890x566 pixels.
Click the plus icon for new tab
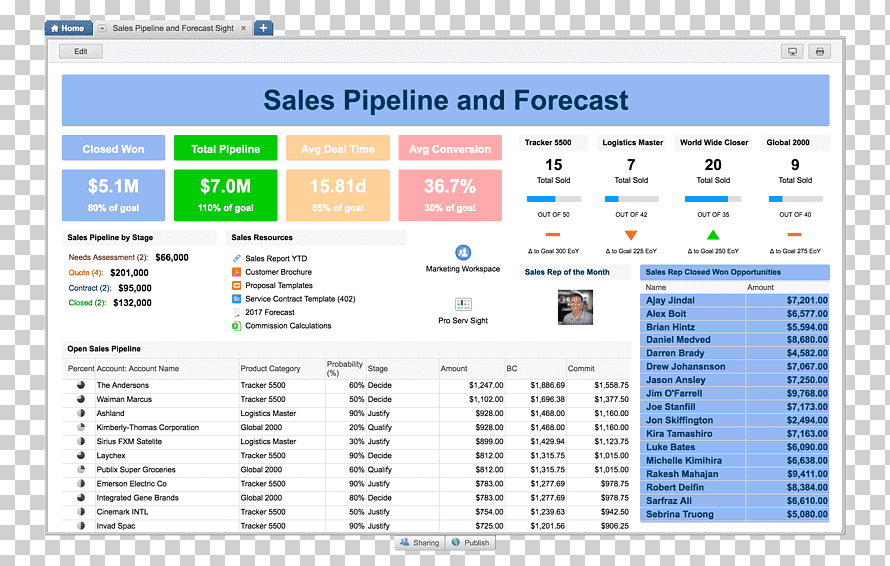263,27
